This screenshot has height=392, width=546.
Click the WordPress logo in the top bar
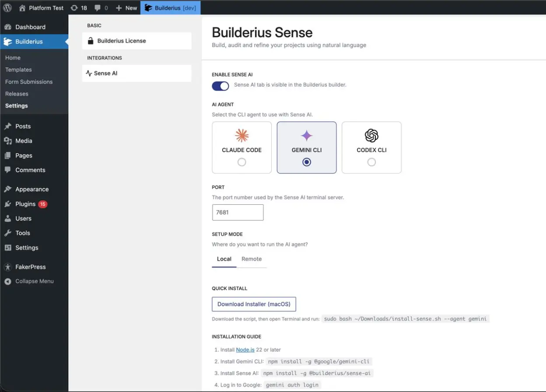[x=7, y=7]
